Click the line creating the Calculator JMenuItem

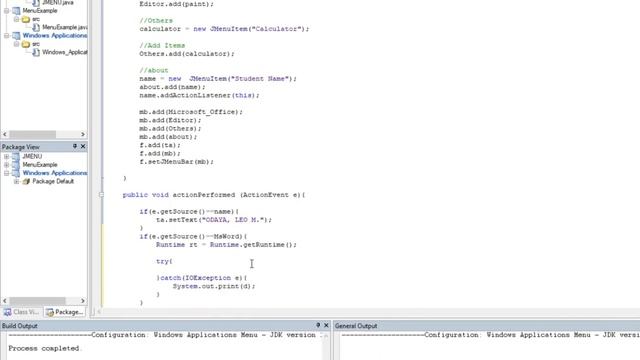[224, 29]
